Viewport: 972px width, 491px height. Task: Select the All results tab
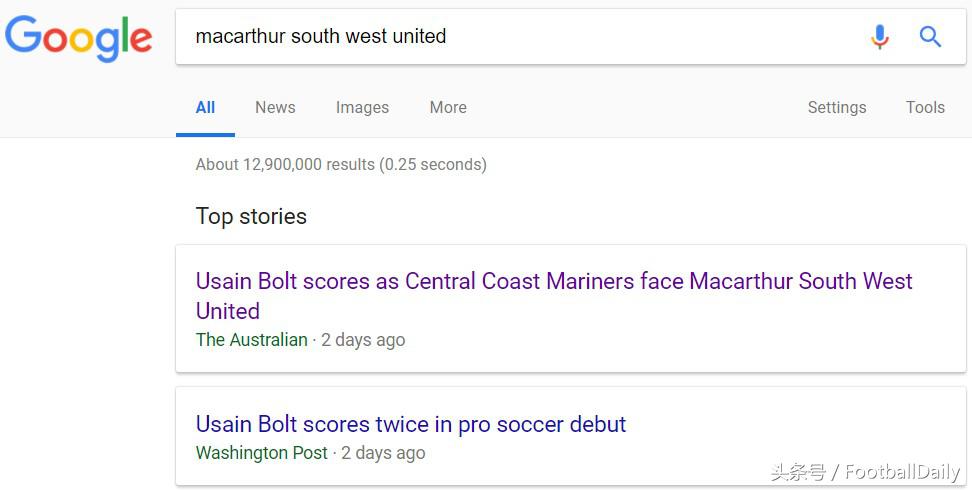tap(205, 107)
